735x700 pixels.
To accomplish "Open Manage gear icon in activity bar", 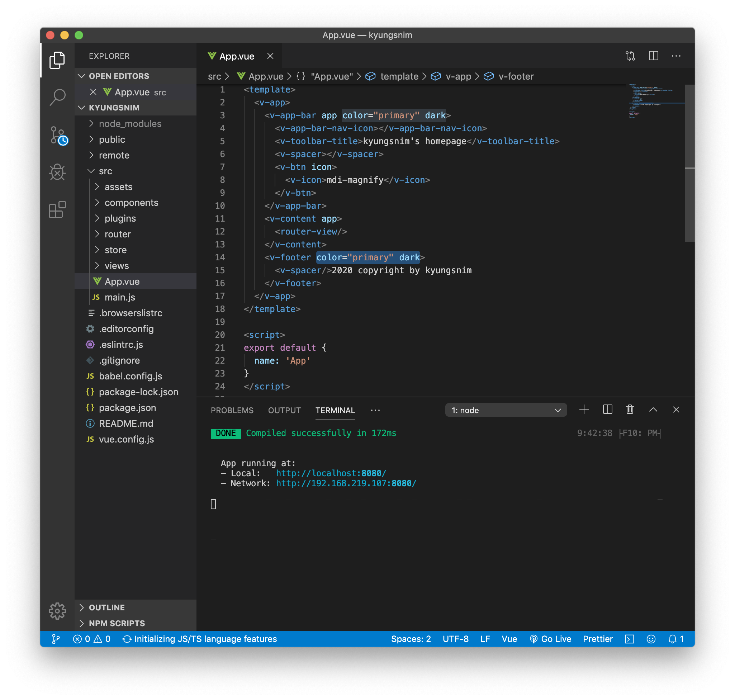I will tap(57, 611).
